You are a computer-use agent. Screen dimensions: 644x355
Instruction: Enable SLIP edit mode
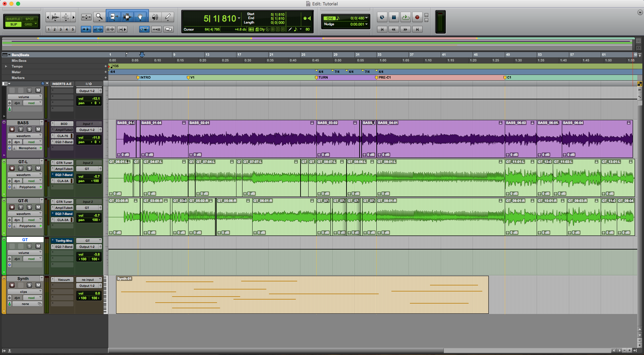13,24
